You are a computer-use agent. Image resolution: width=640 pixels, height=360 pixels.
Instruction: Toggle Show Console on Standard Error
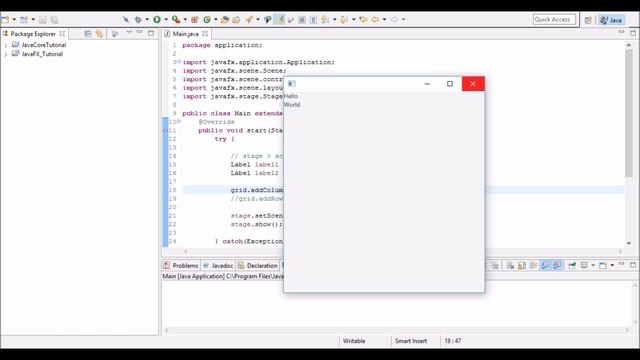point(557,265)
